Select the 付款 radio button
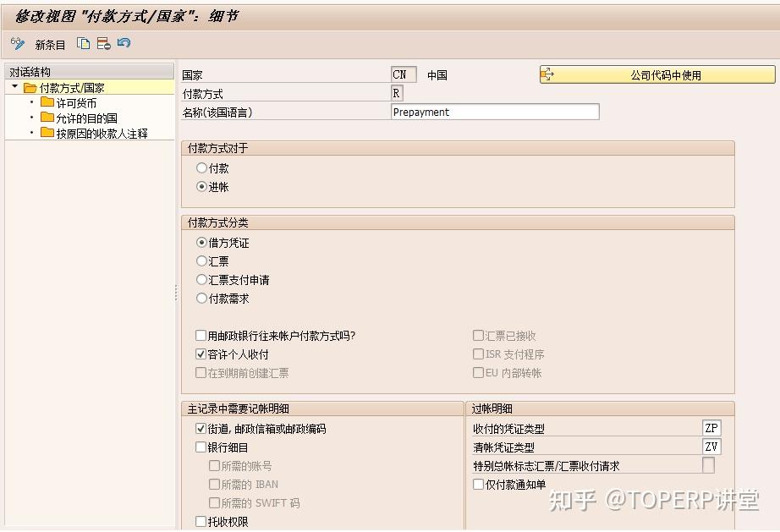 point(201,168)
